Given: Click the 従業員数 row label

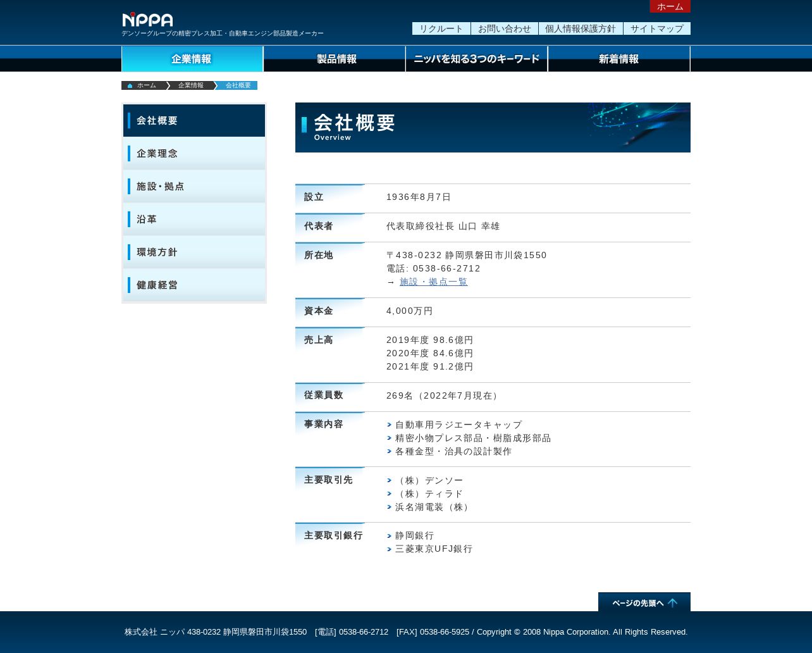Looking at the screenshot, I should [x=323, y=395].
